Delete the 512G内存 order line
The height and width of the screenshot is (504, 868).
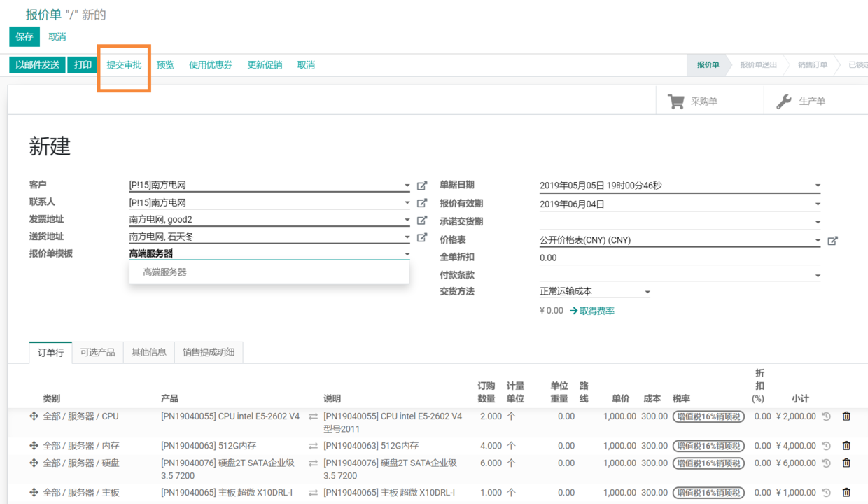(846, 446)
